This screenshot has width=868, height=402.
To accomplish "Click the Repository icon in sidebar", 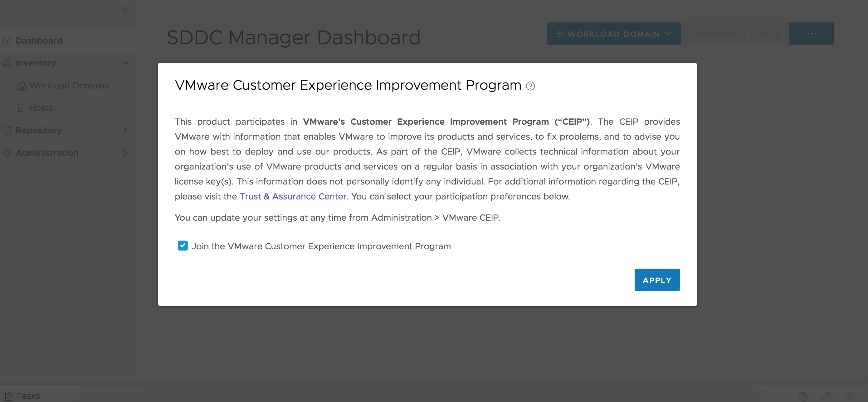I will (8, 130).
